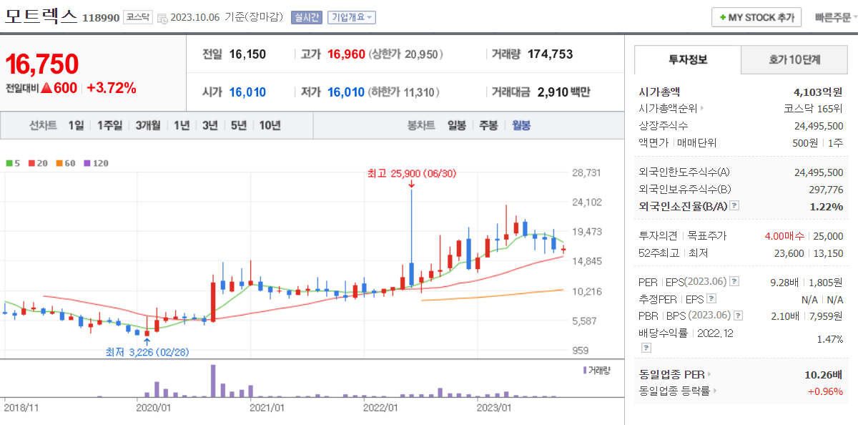This screenshot has height=425, width=868.
Task: Click 시가 value 16,010
Action: (248, 92)
